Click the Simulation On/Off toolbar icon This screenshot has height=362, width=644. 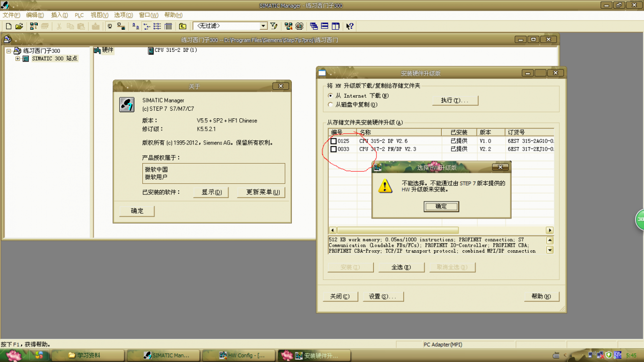(x=300, y=26)
